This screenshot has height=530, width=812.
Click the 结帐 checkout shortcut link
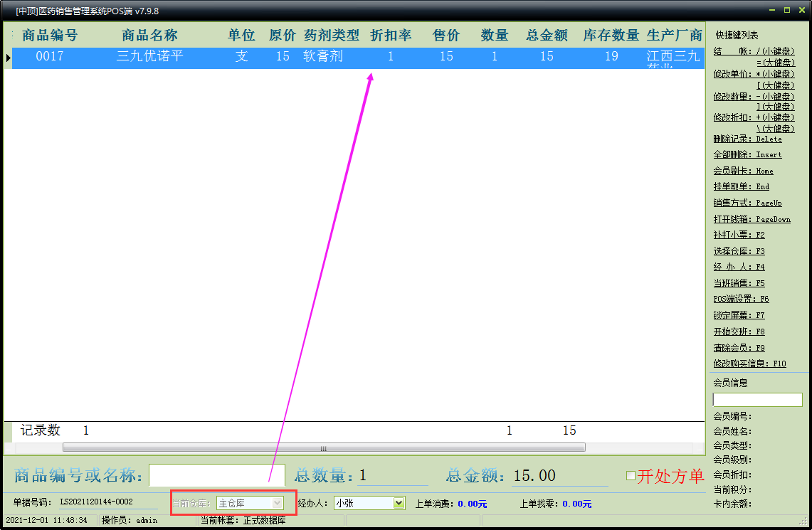(754, 51)
